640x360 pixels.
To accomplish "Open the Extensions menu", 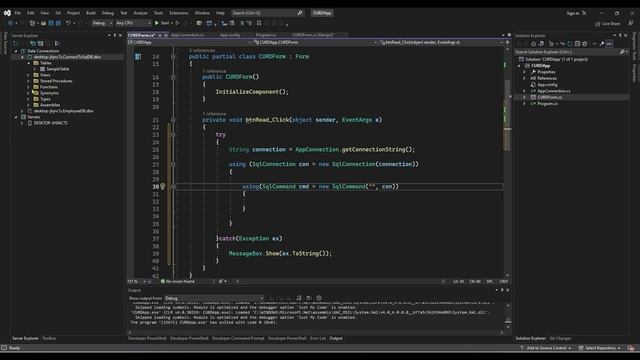I will point(179,13).
